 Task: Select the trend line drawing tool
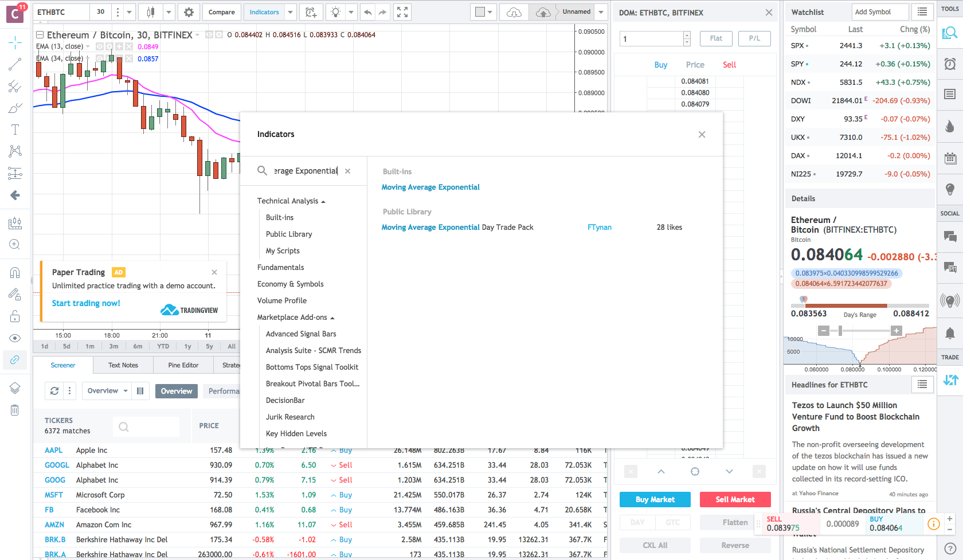[x=15, y=64]
